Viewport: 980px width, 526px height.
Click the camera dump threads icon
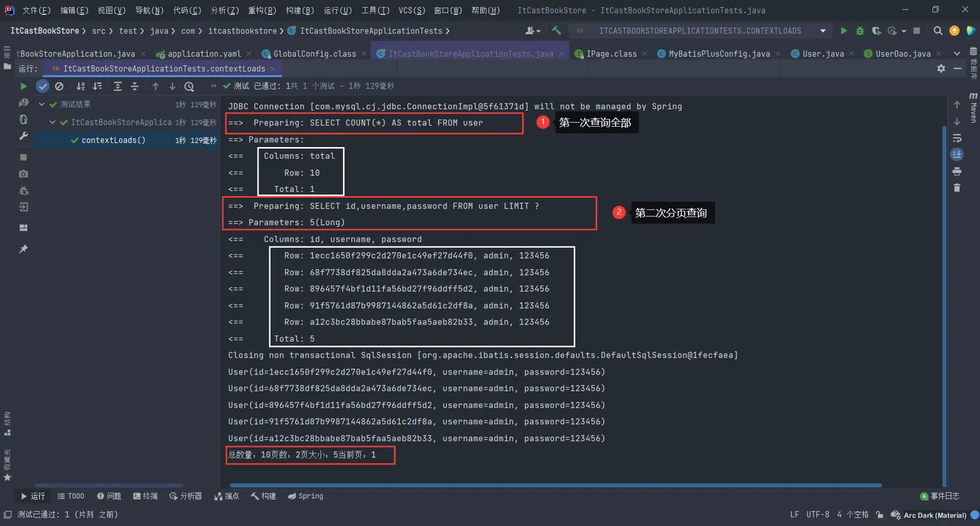23,174
